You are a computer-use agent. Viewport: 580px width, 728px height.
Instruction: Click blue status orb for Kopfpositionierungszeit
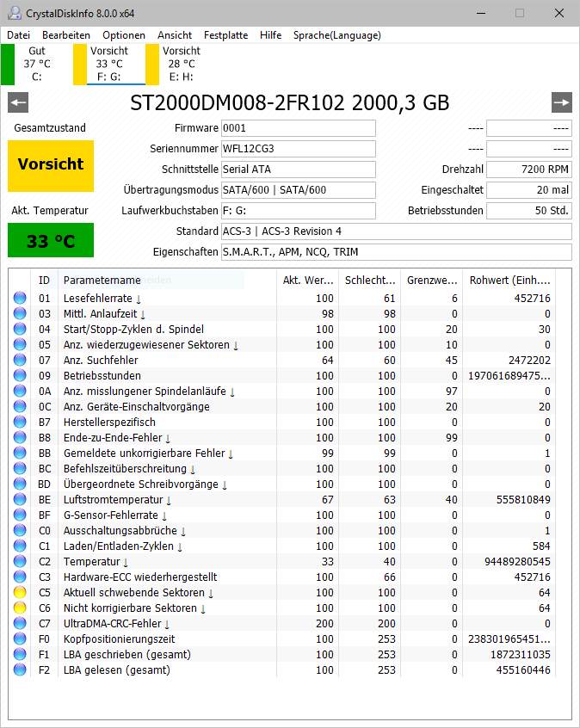(x=20, y=639)
